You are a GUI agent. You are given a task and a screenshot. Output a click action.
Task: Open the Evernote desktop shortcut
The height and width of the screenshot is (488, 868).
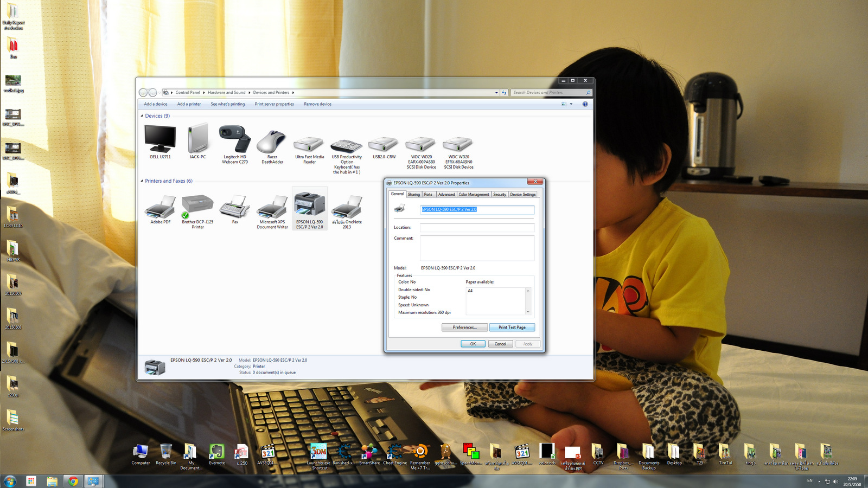216,454
